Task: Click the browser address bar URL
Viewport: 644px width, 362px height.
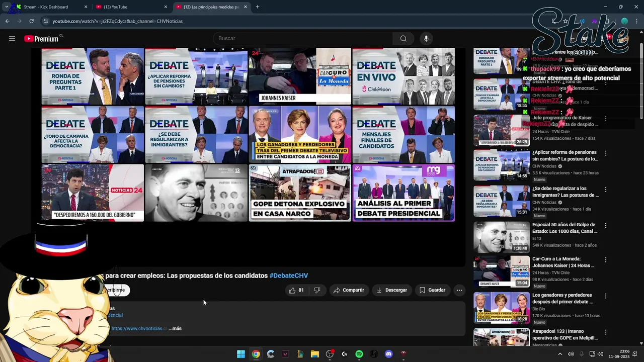Action: click(118, 21)
